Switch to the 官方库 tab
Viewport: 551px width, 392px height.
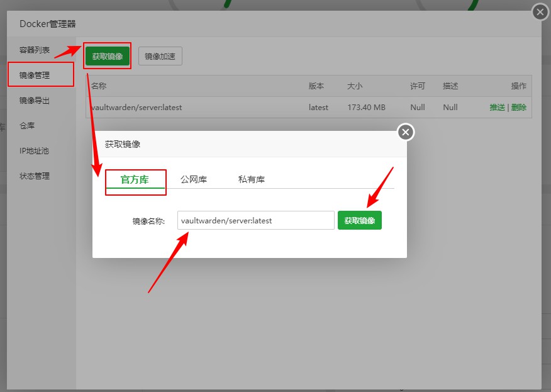tap(135, 179)
